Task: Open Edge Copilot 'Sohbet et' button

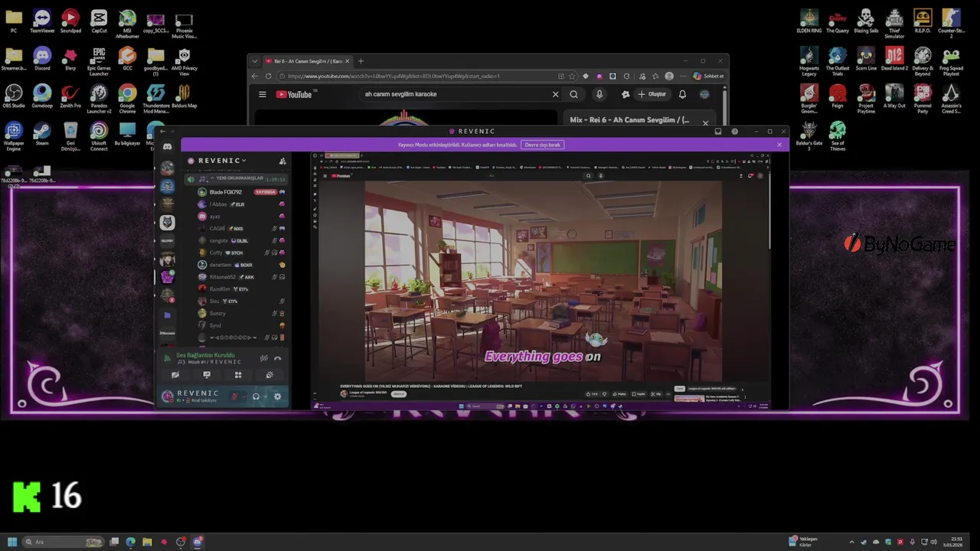Action: click(708, 76)
